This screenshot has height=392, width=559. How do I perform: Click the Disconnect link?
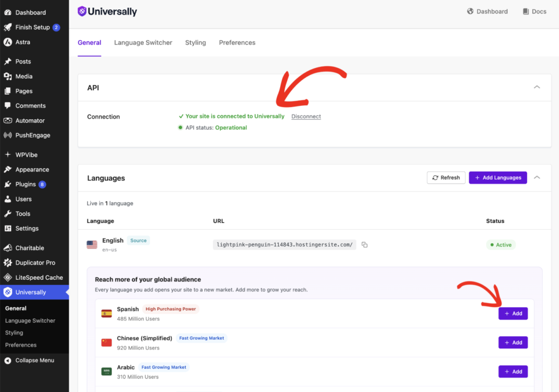click(x=306, y=116)
